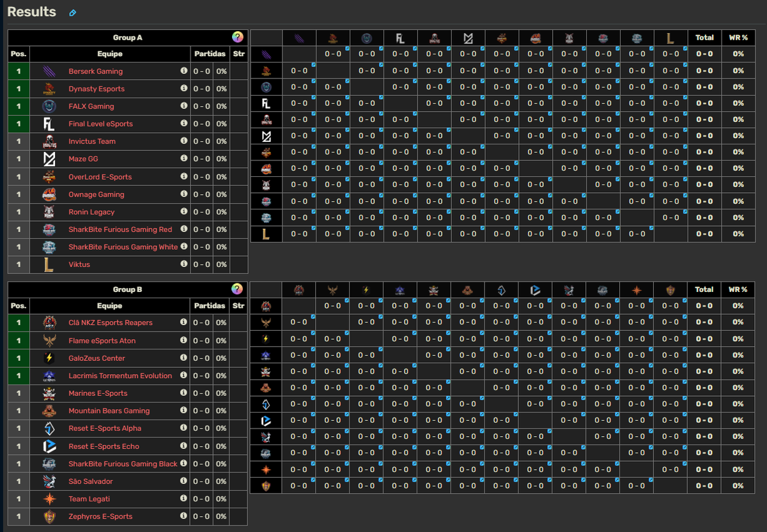Go to GaloZeus Center team page
767x532 pixels.
click(x=97, y=358)
